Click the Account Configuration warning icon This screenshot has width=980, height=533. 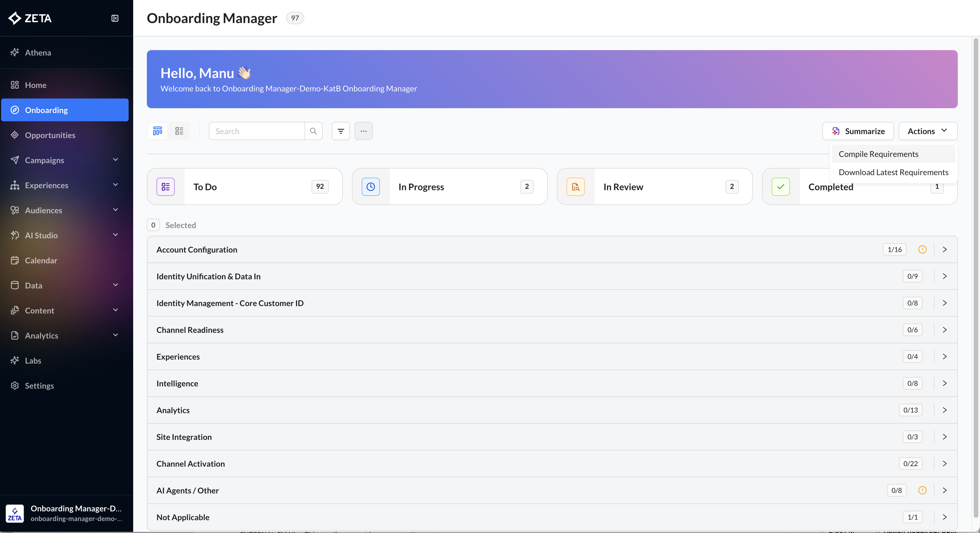point(922,249)
